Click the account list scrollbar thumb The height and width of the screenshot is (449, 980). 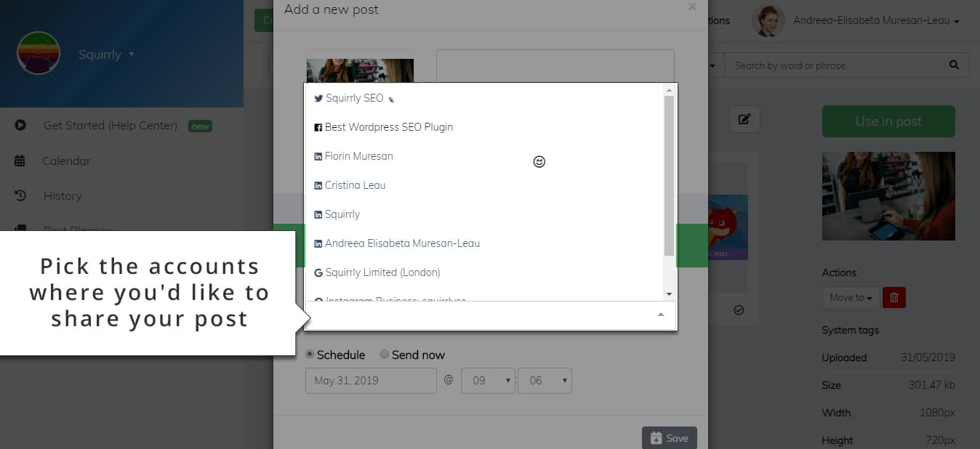pyautogui.click(x=670, y=175)
